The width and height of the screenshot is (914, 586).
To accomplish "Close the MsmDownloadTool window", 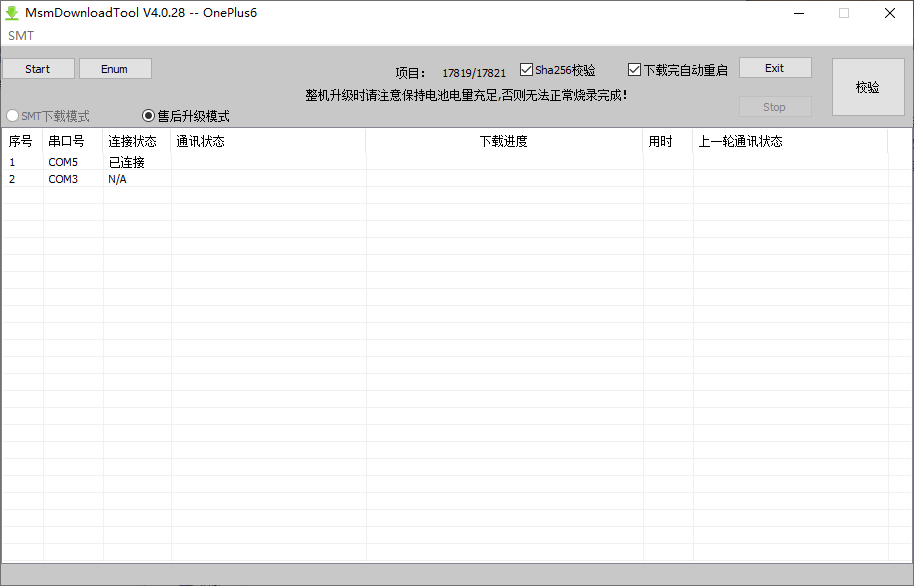I will pyautogui.click(x=890, y=13).
